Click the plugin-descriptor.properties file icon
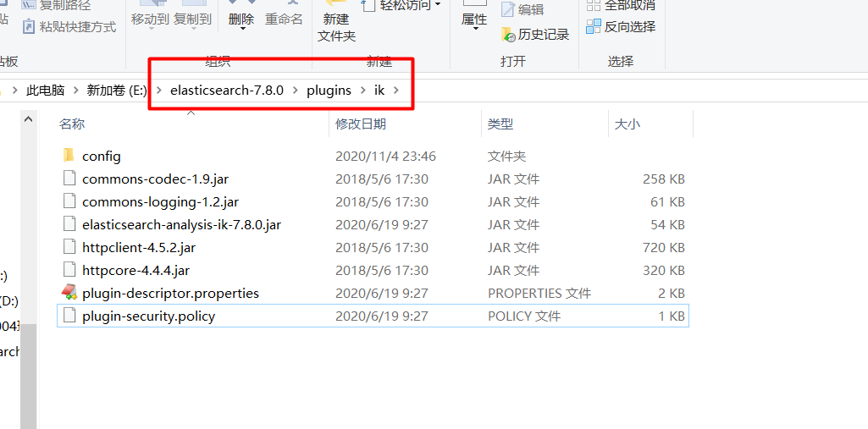868x429 pixels. [x=69, y=293]
